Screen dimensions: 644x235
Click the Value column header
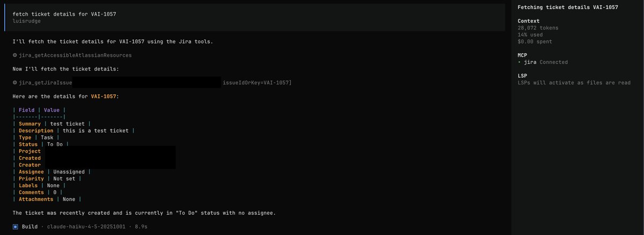coord(52,110)
